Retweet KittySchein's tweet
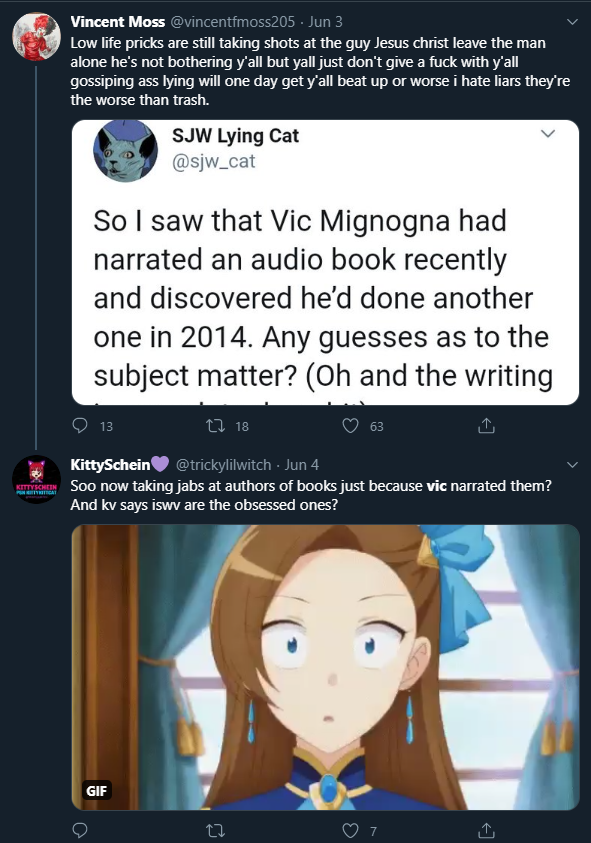 (x=215, y=831)
